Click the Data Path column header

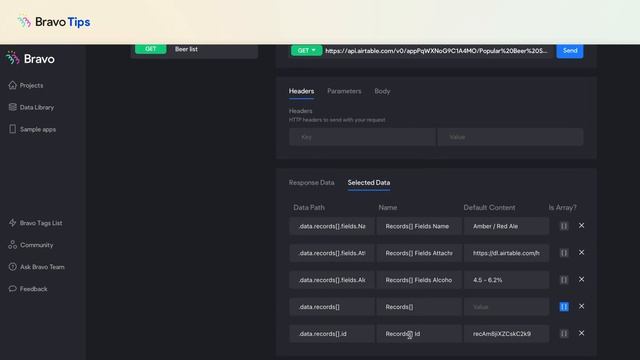click(x=309, y=207)
